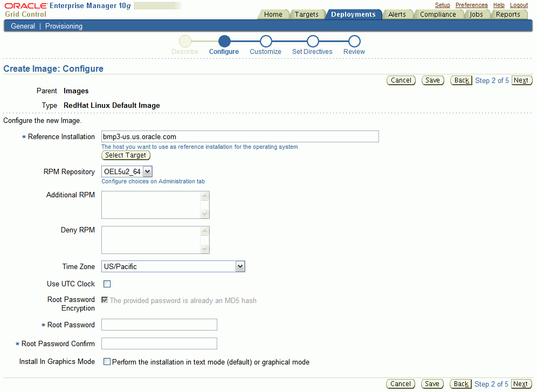Click the "Configure choices on Administration tab" hint
The height and width of the screenshot is (392, 537).
click(153, 182)
